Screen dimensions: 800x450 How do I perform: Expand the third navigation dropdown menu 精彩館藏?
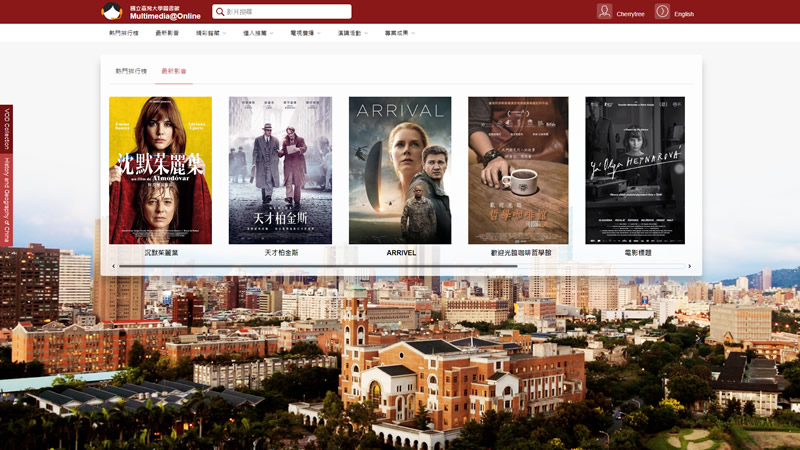click(x=211, y=33)
